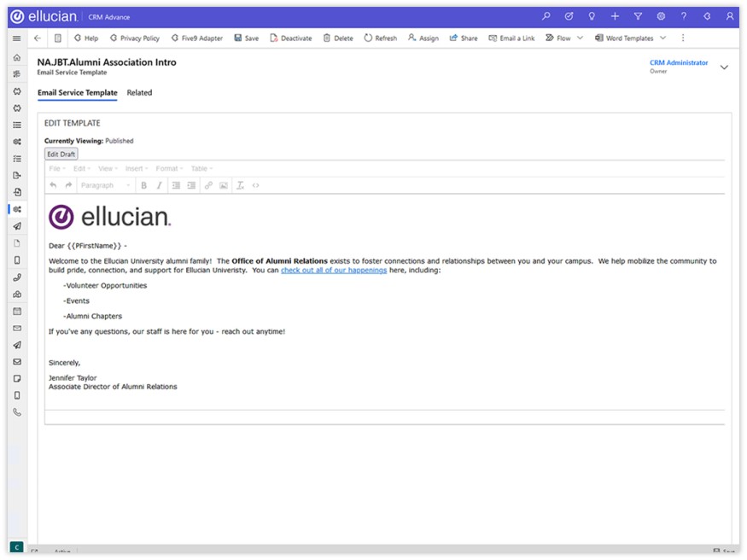Click the 'Published' status text
747x560 pixels.
pyautogui.click(x=120, y=141)
